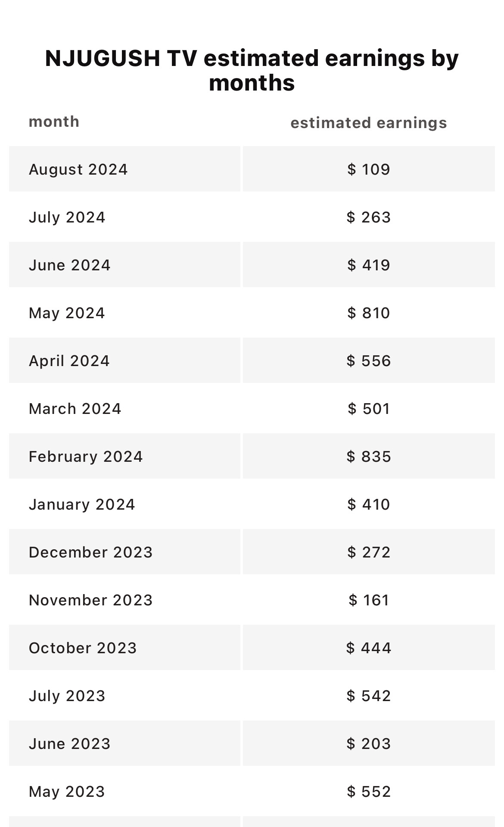Click the month column header
This screenshot has width=504, height=827.
coord(54,122)
